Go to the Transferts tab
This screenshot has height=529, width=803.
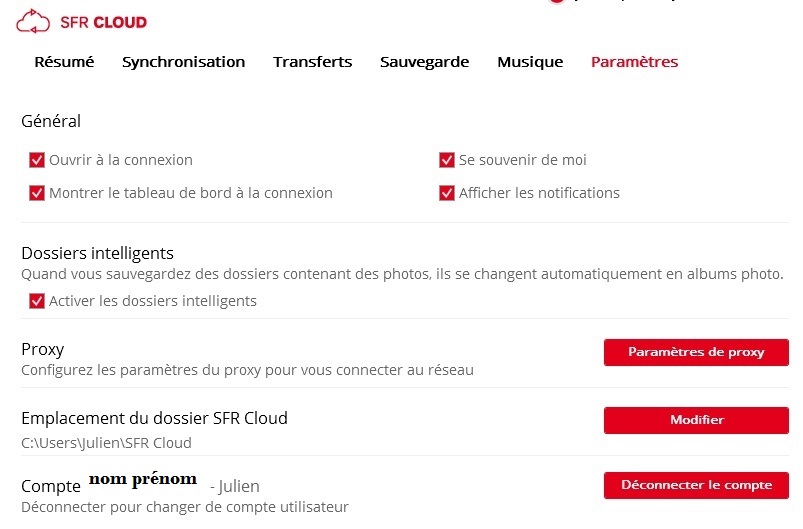click(x=312, y=62)
